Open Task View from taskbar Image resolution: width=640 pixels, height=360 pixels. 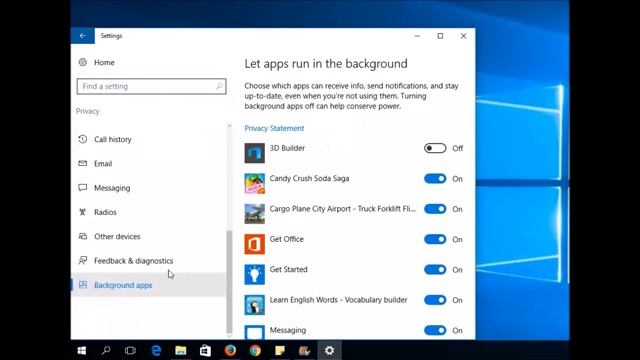click(131, 350)
